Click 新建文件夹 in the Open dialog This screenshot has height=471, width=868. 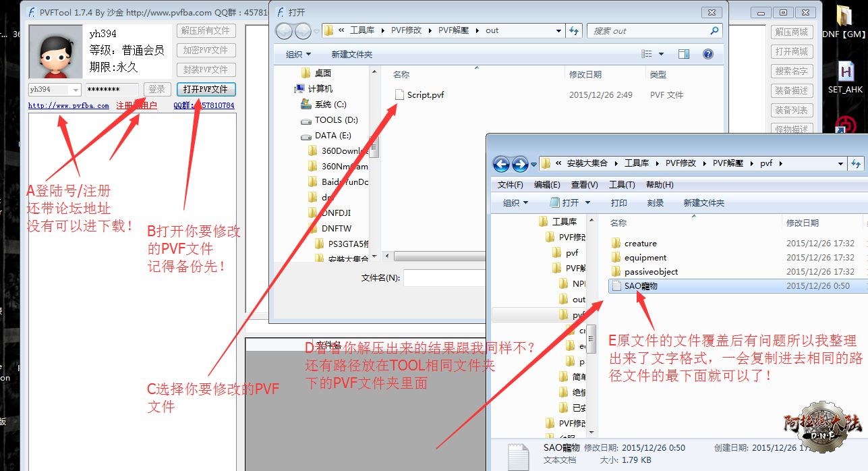(x=351, y=54)
